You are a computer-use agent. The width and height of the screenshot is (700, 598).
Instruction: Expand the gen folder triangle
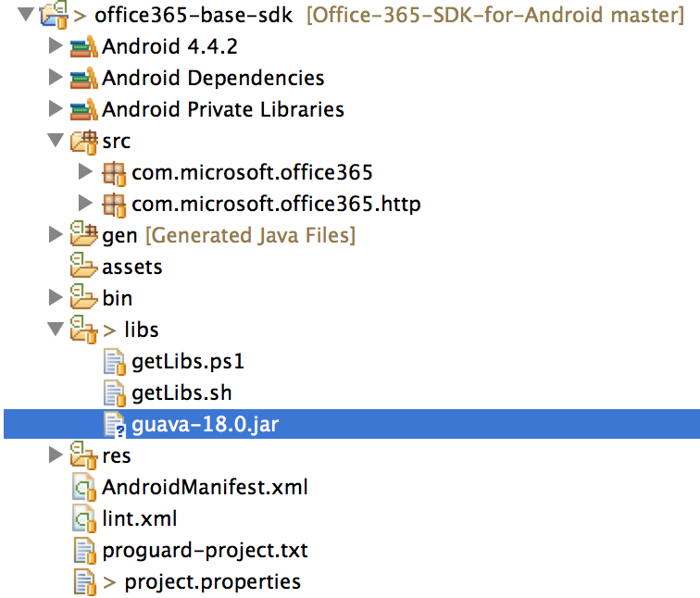[55, 234]
